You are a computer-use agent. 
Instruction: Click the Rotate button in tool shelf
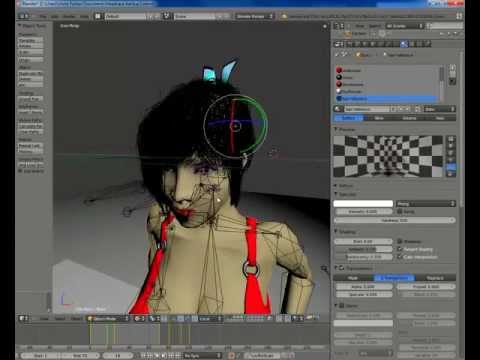[30, 46]
